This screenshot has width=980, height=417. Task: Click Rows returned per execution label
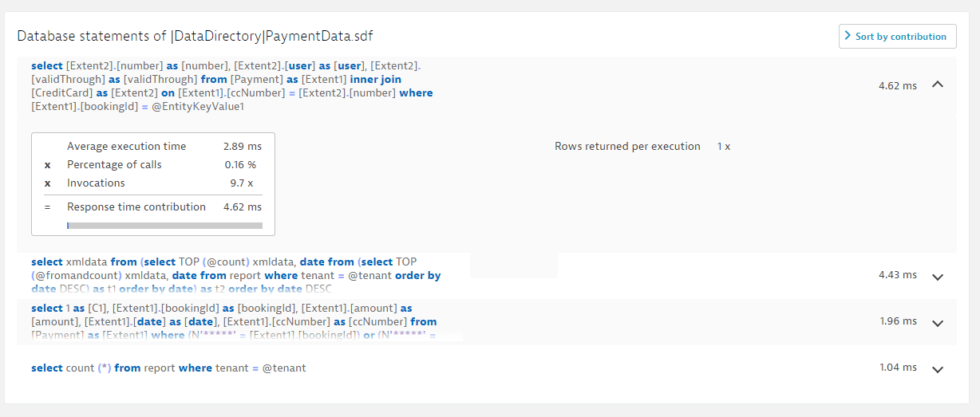pyautogui.click(x=627, y=147)
